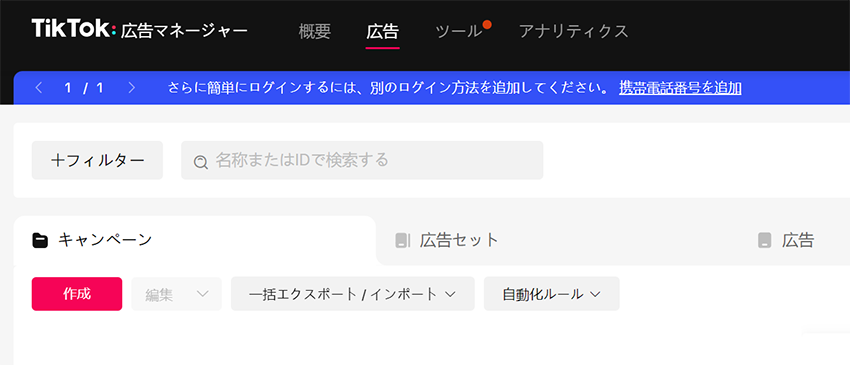Expand 一括エクスポート / インポート dropdown

[352, 294]
